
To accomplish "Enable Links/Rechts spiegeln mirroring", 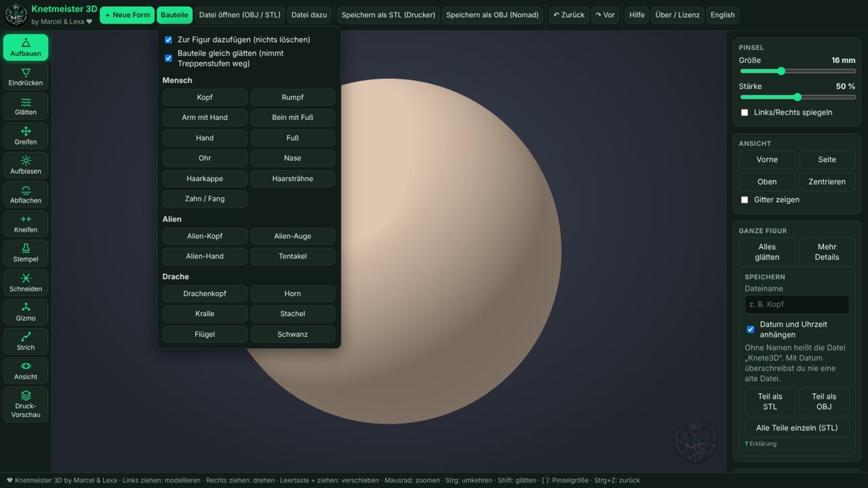I will pos(745,113).
